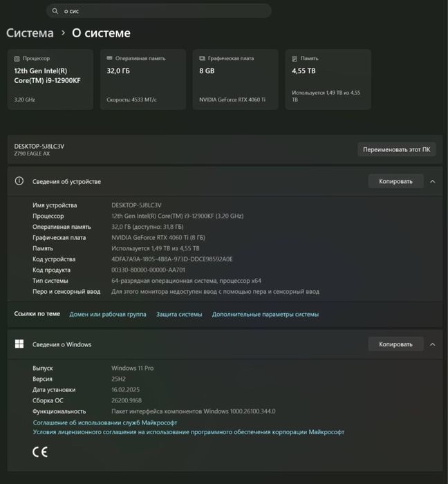Viewport: 448px width, 484px height.
Task: Click the 'Сведения об устройстве' section header
Action: tap(225, 181)
